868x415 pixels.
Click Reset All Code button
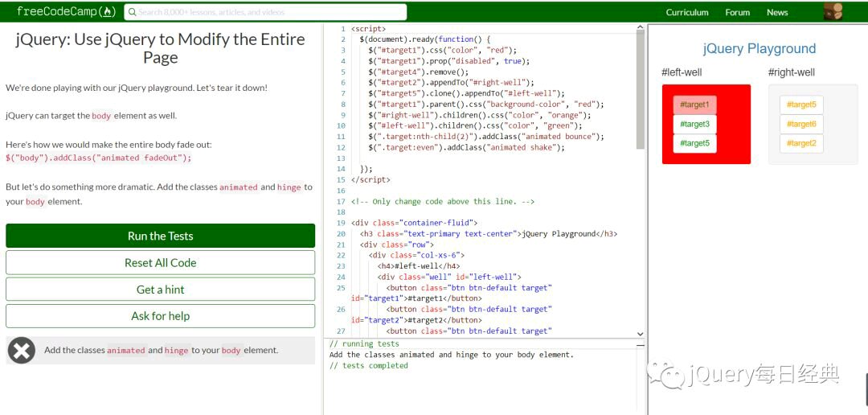coord(161,263)
